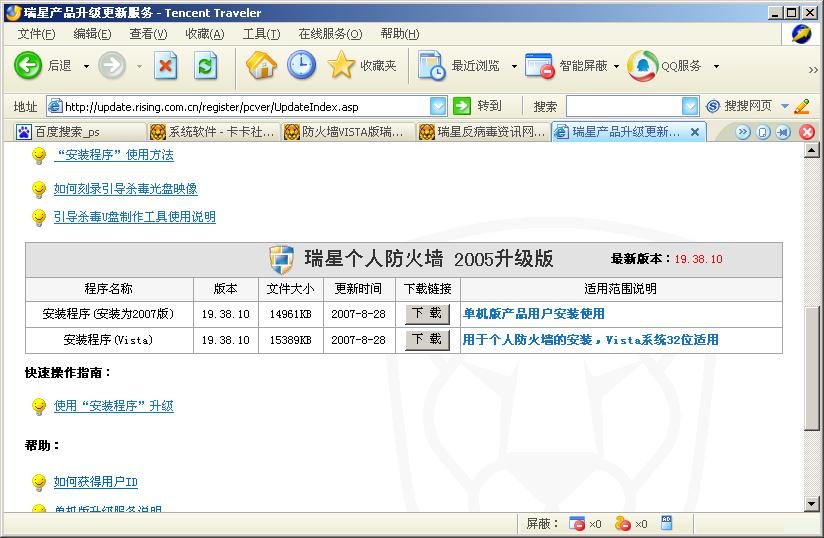Click the vertical scrollbar thumb
The width and height of the screenshot is (824, 538).
coord(811,367)
